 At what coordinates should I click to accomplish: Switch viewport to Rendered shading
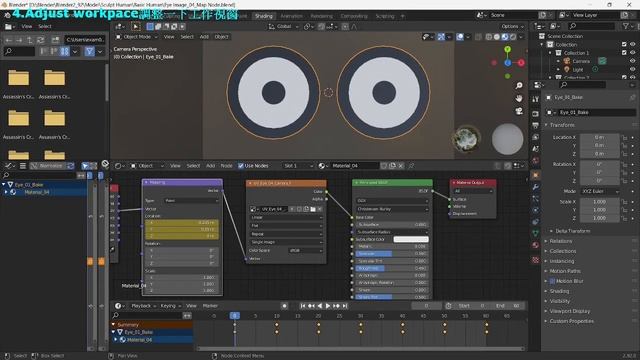[x=513, y=37]
